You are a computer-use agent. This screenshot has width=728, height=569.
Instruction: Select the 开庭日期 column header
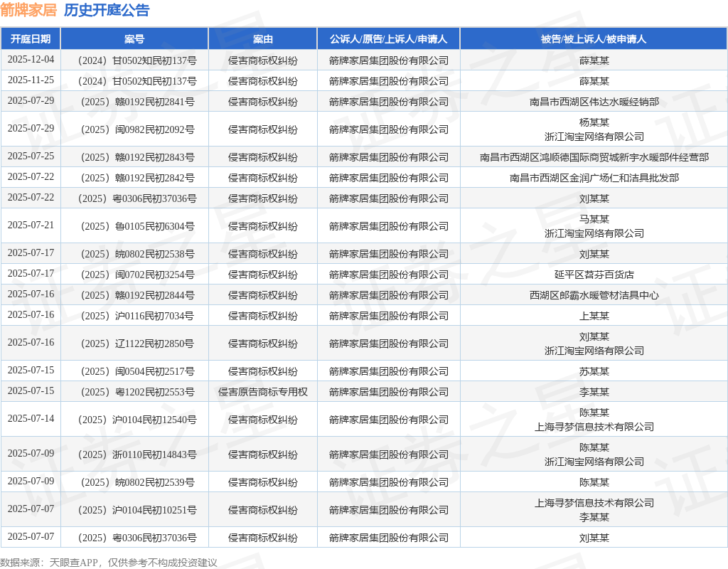tap(31, 39)
